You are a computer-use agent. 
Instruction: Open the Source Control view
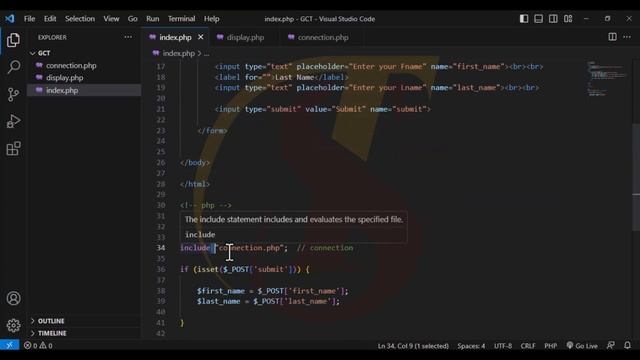click(13, 94)
